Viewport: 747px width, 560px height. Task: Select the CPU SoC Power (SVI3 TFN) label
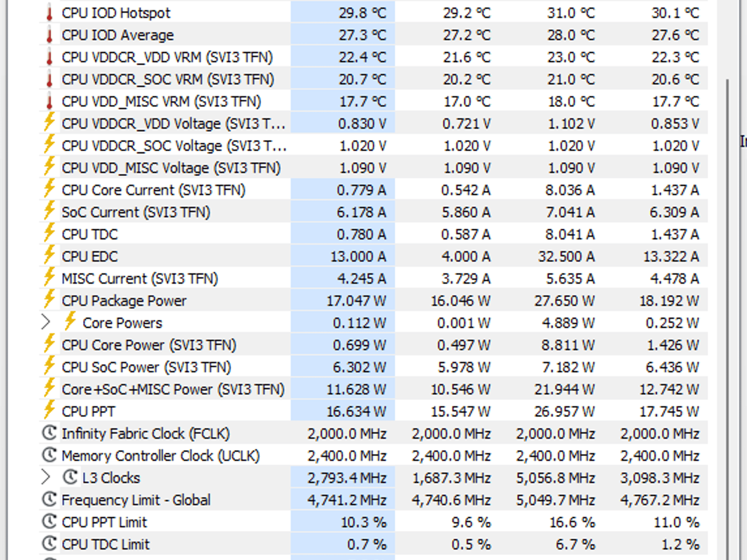click(x=147, y=367)
